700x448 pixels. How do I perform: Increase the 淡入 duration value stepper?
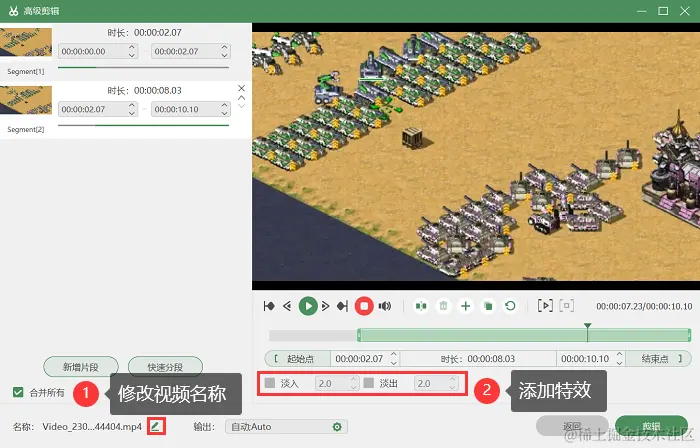[353, 379]
